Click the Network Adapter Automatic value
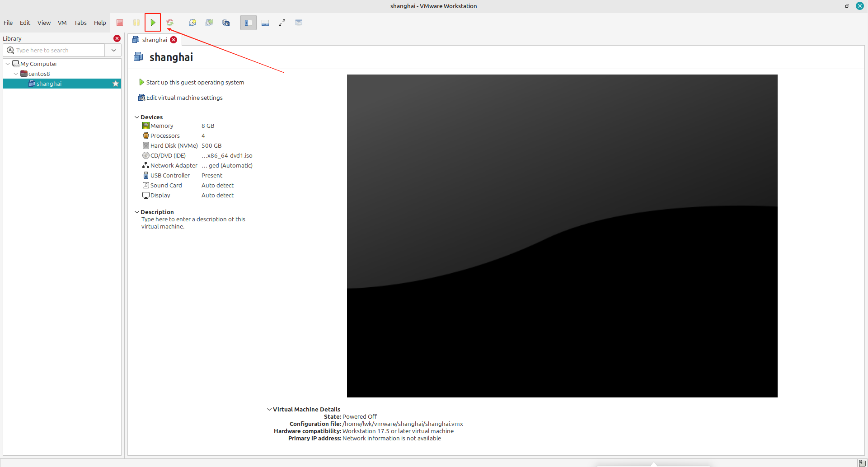Image resolution: width=868 pixels, height=467 pixels. pos(227,165)
